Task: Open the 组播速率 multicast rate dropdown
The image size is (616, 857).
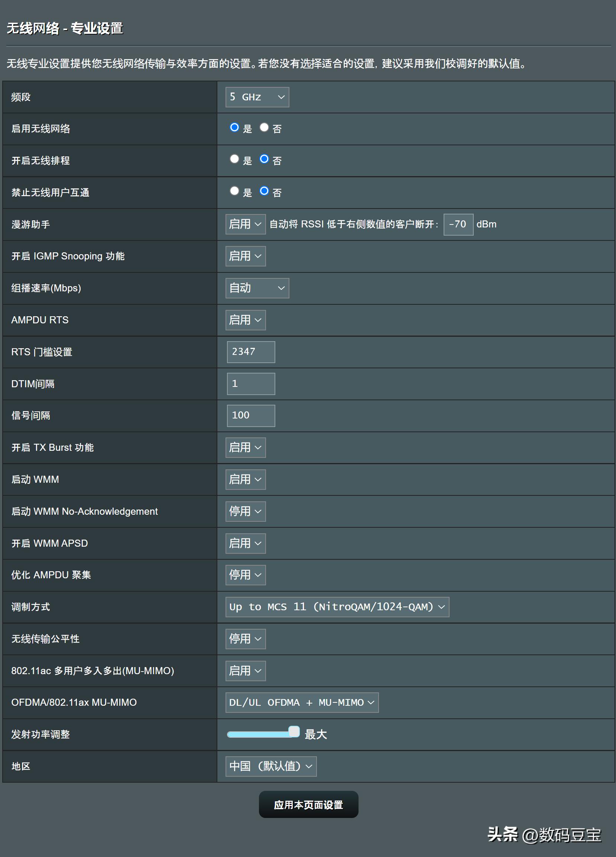Action: click(257, 288)
